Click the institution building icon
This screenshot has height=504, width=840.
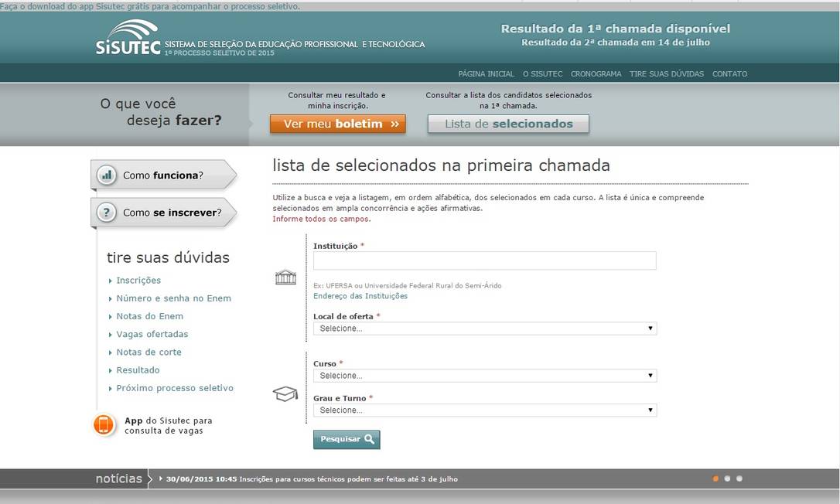285,278
